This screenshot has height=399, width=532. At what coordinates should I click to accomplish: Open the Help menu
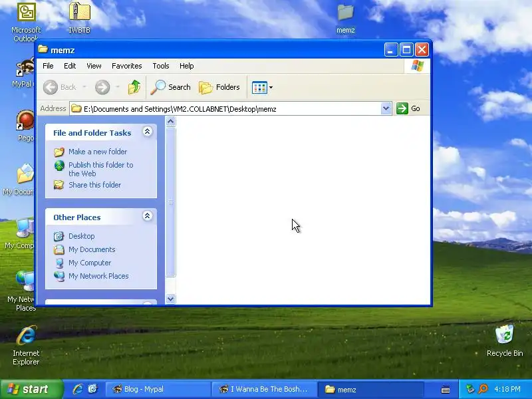tap(186, 66)
